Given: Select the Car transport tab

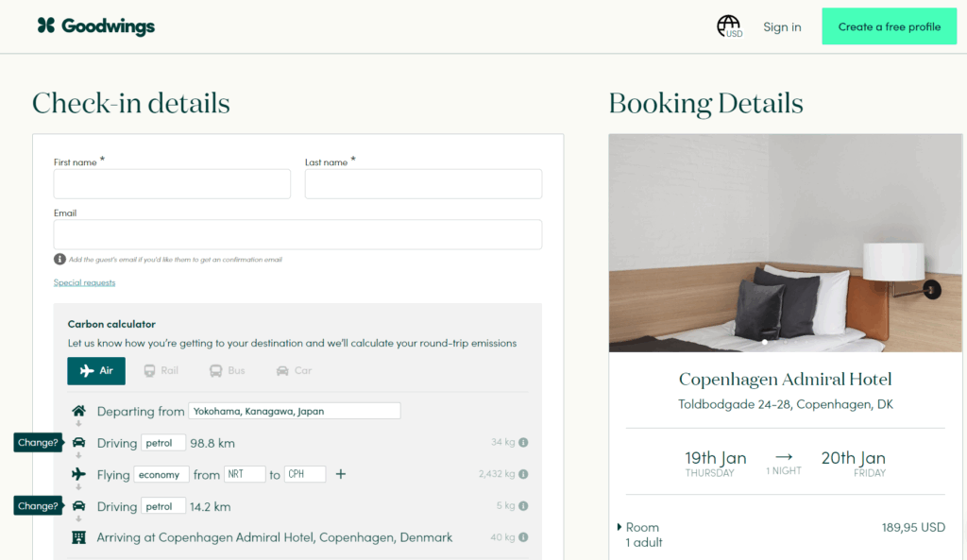Looking at the screenshot, I should pos(295,371).
